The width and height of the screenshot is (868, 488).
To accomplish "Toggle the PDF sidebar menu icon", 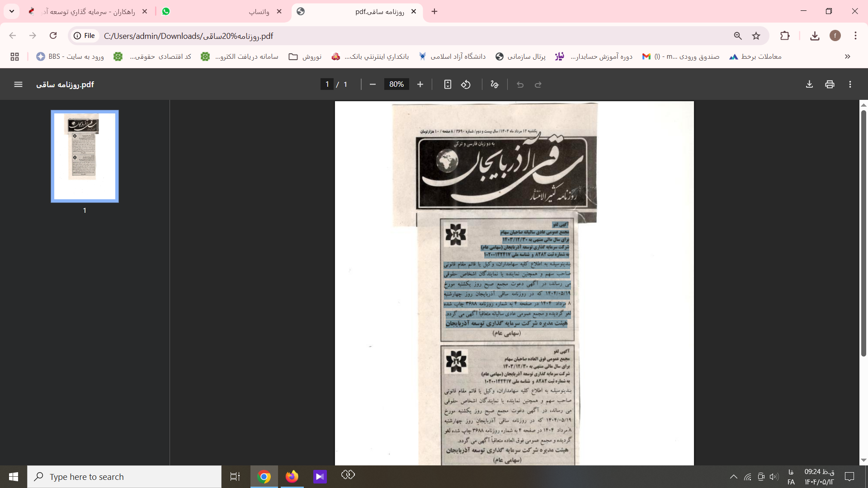I will tap(18, 84).
